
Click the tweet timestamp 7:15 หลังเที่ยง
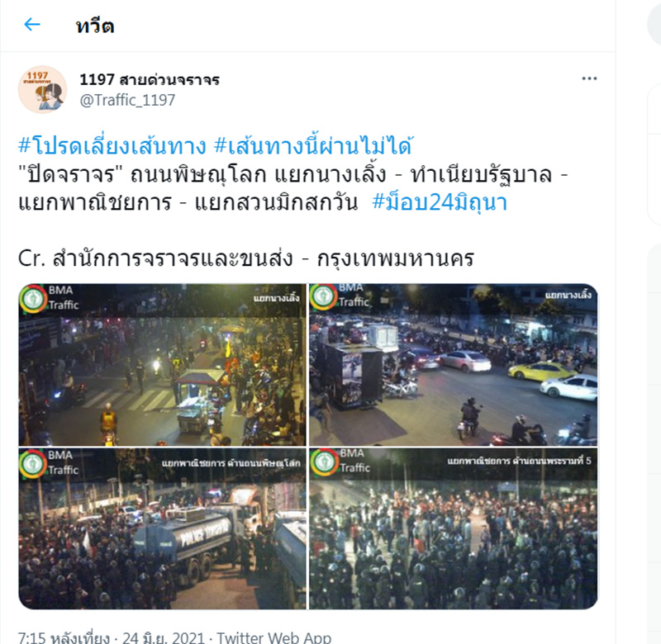point(64,637)
